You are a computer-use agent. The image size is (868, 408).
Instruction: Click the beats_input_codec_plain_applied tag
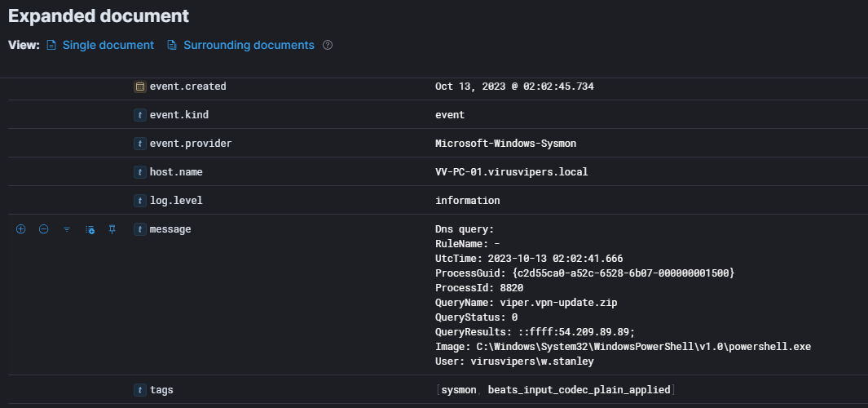click(579, 390)
